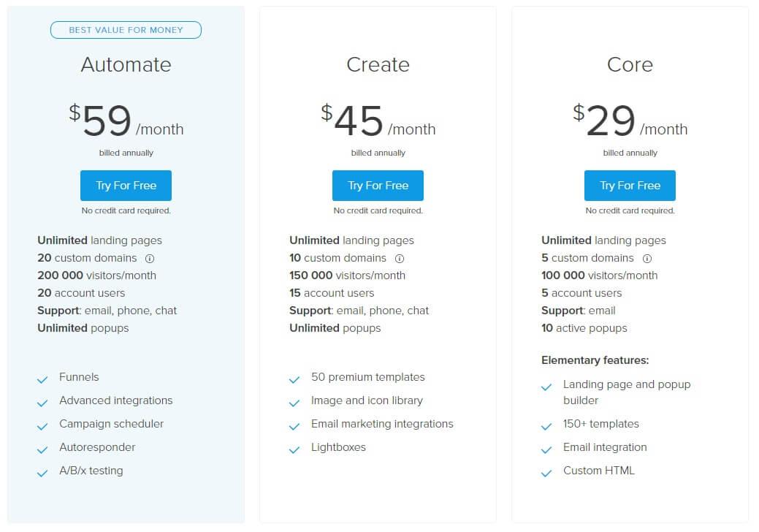Click the checkmark next to 50 premium templates
This screenshot has height=532, width=759.
pyautogui.click(x=294, y=379)
